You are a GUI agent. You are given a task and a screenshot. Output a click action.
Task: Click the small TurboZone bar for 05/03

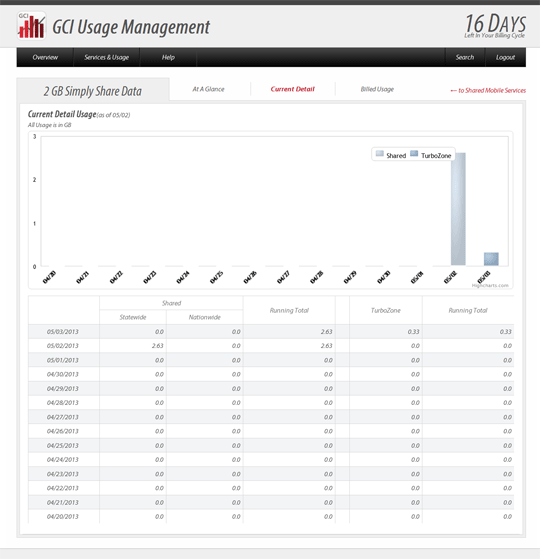(491, 259)
